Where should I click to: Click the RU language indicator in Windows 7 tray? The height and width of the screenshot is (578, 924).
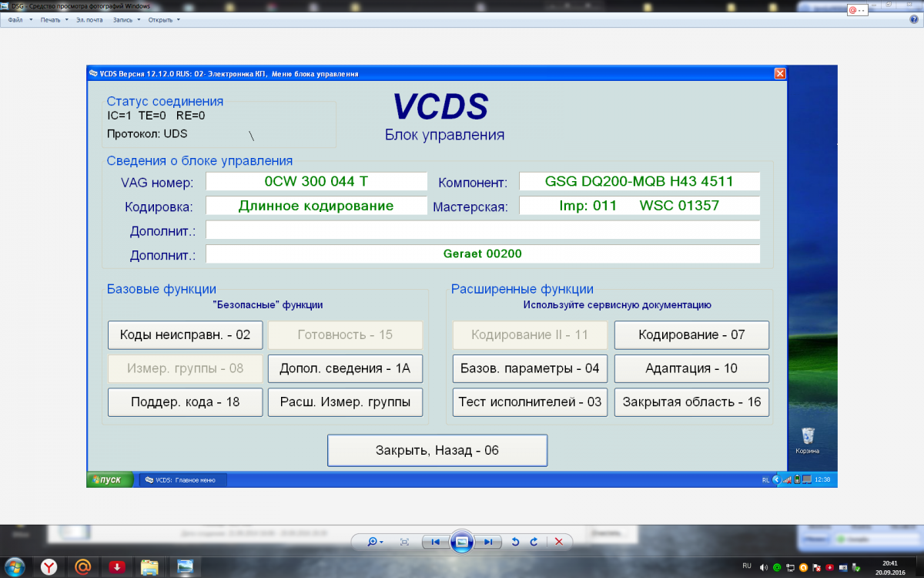click(x=747, y=566)
